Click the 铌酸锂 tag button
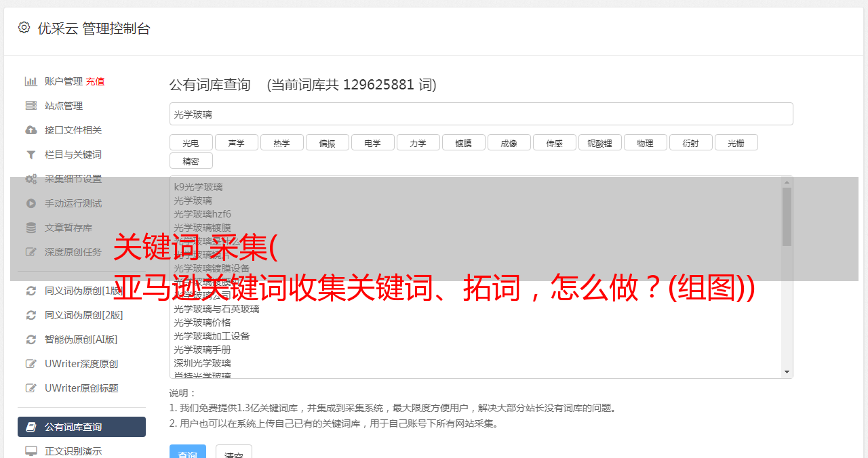The width and height of the screenshot is (868, 458). tap(599, 142)
